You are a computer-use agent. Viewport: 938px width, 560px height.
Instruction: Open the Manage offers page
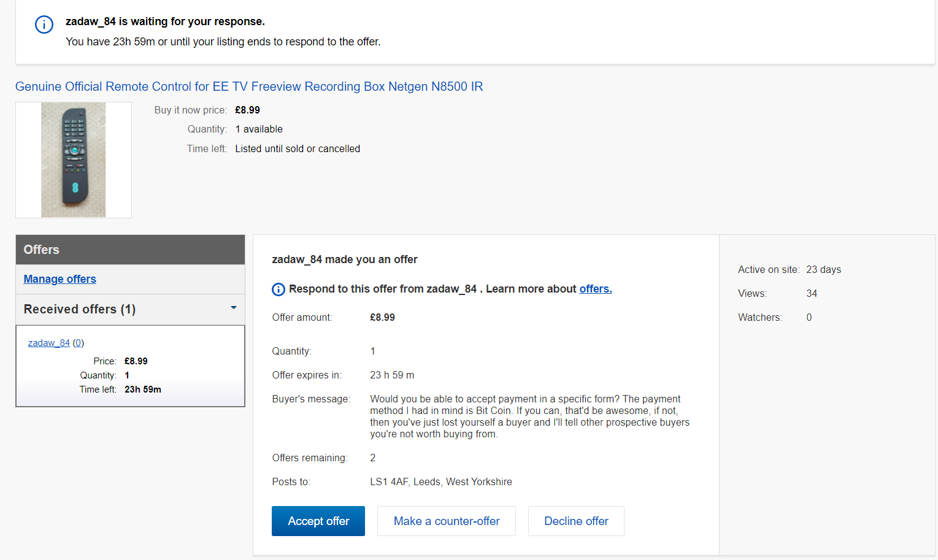point(60,279)
